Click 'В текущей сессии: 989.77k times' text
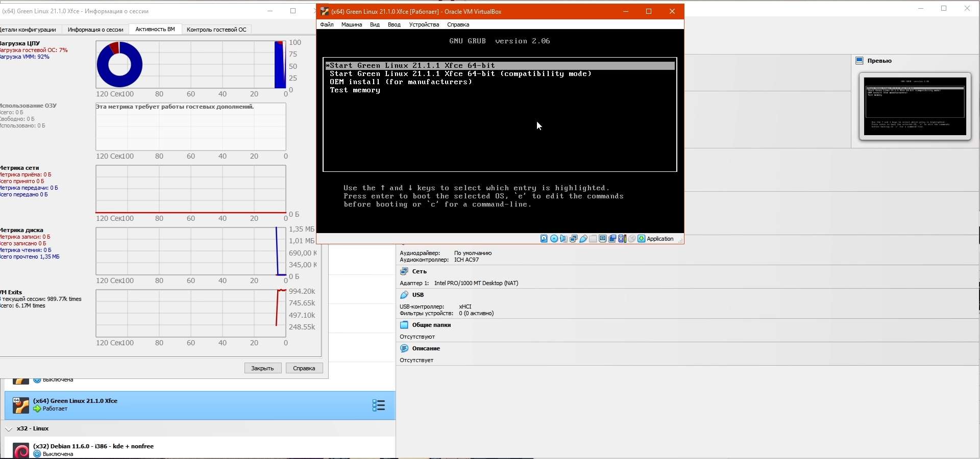 point(41,299)
